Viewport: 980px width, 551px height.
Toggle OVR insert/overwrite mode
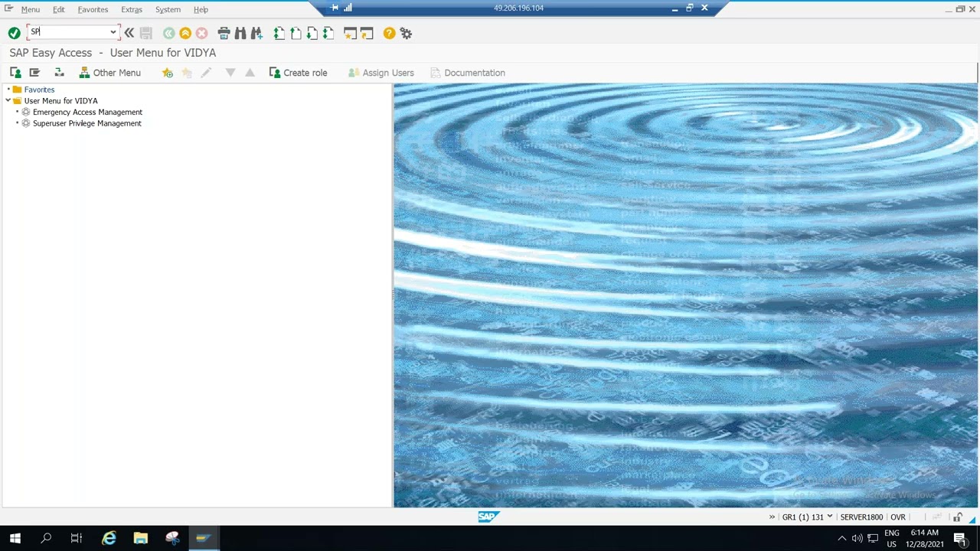[897, 517]
